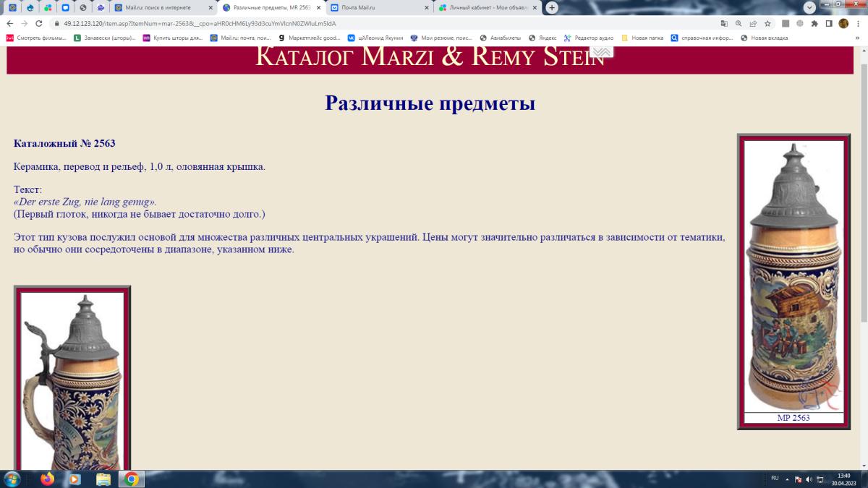Open 'Занавески (шторы)...' bookmark
Viewport: 868px width, 488px height.
(x=104, y=38)
